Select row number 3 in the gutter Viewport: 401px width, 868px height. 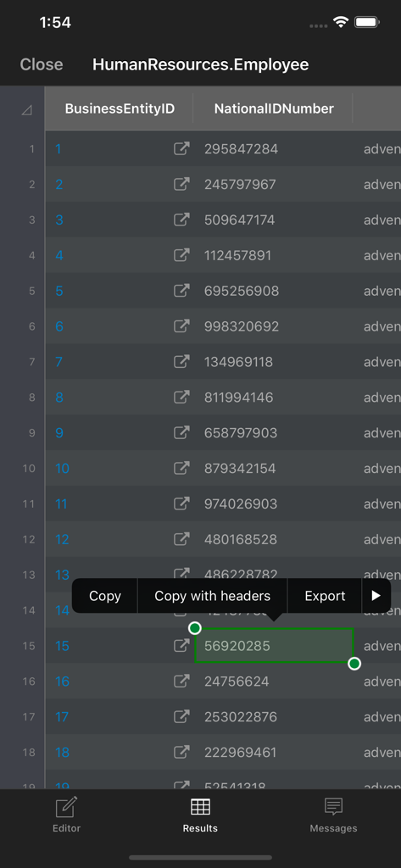pos(31,220)
